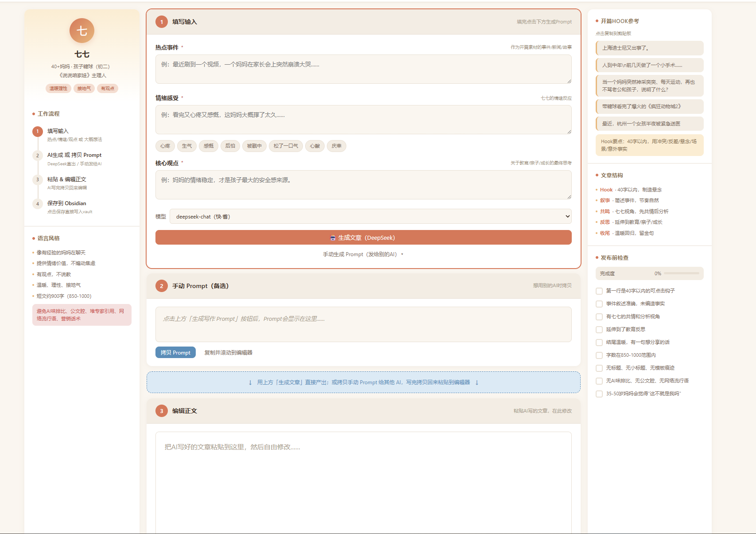This screenshot has width=756, height=534.
Task: Click the 情绪感受 text area
Action: pos(363,120)
